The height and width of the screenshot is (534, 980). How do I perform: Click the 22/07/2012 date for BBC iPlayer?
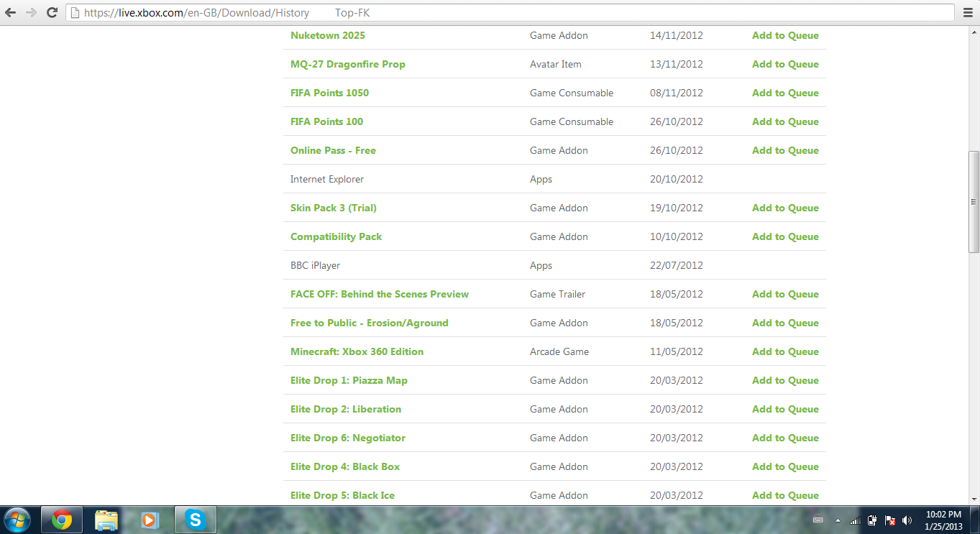click(x=677, y=265)
